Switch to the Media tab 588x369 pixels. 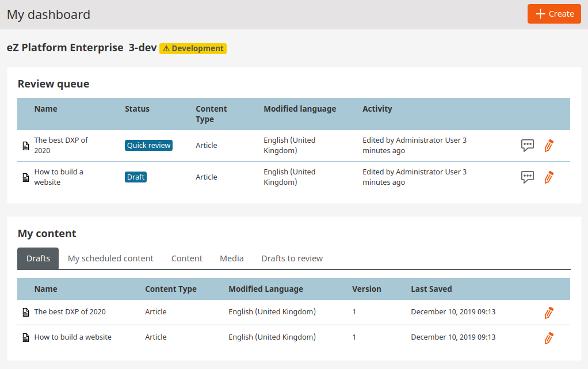[231, 258]
